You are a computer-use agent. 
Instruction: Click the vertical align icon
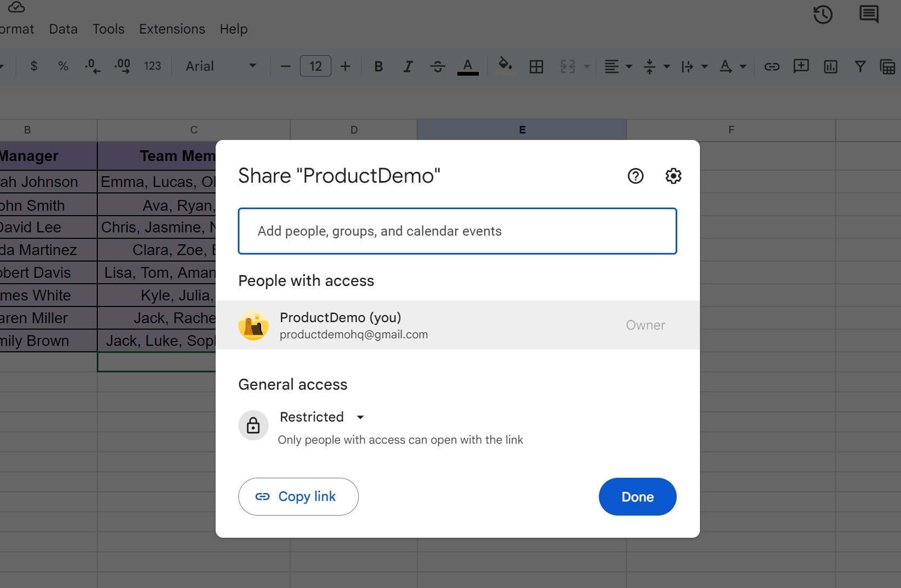(x=650, y=66)
